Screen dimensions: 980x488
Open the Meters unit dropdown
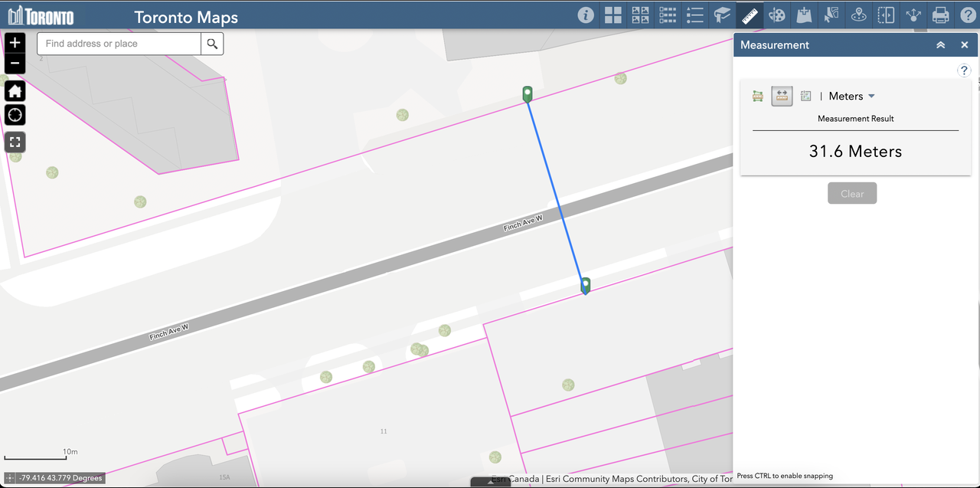[x=852, y=96]
